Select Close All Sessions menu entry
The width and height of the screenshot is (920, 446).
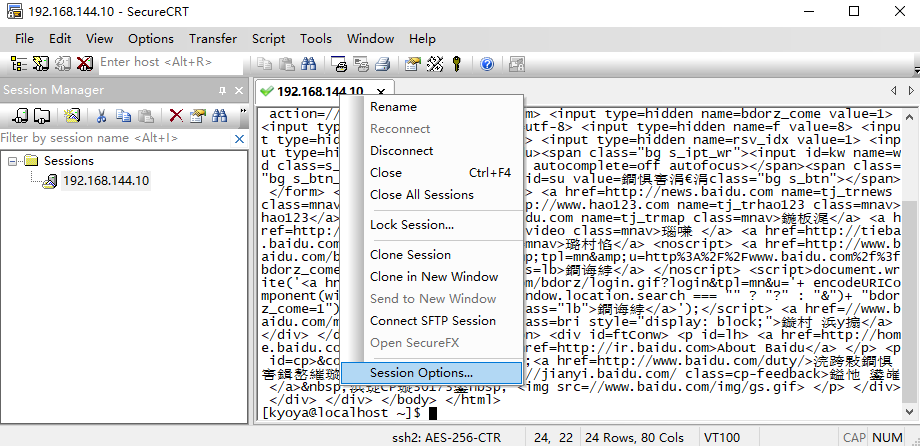(431, 195)
